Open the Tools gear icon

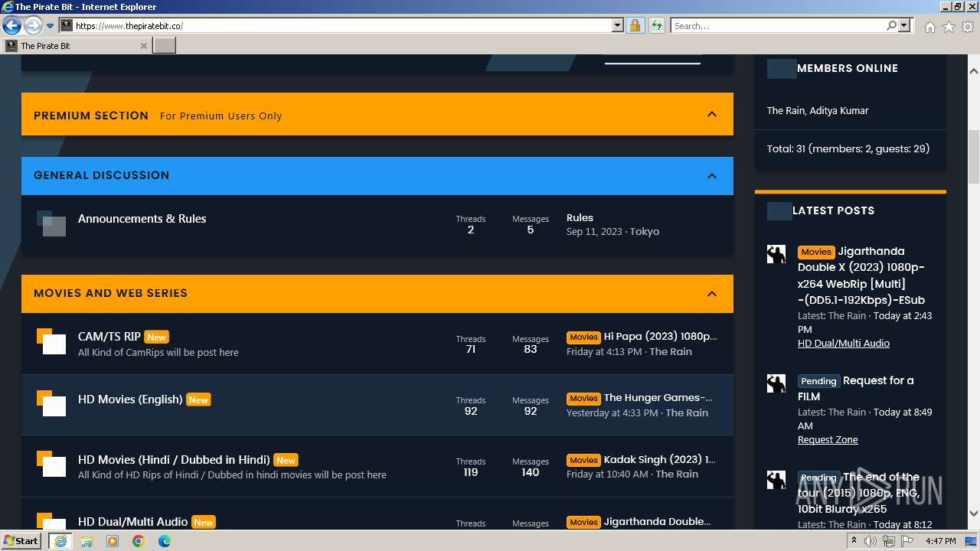[x=968, y=27]
